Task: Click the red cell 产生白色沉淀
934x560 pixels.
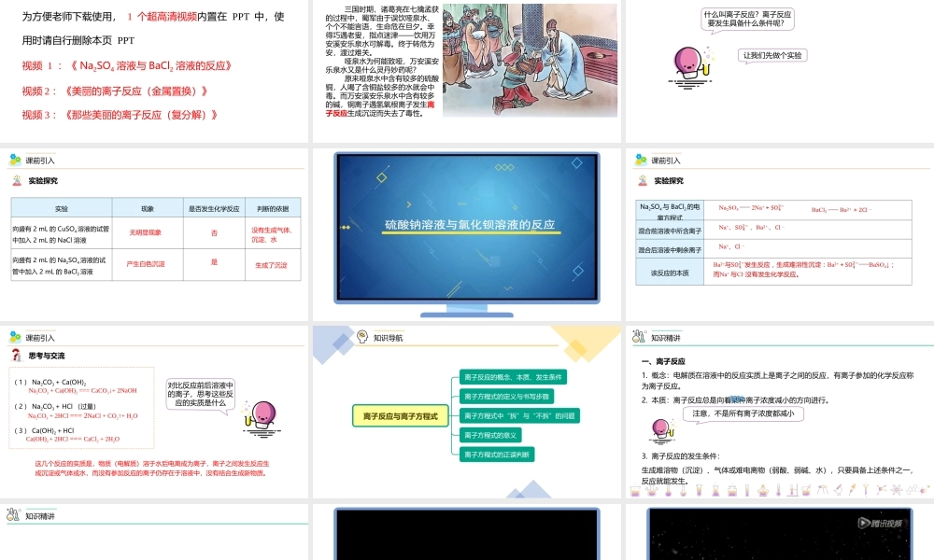Action: [146, 263]
